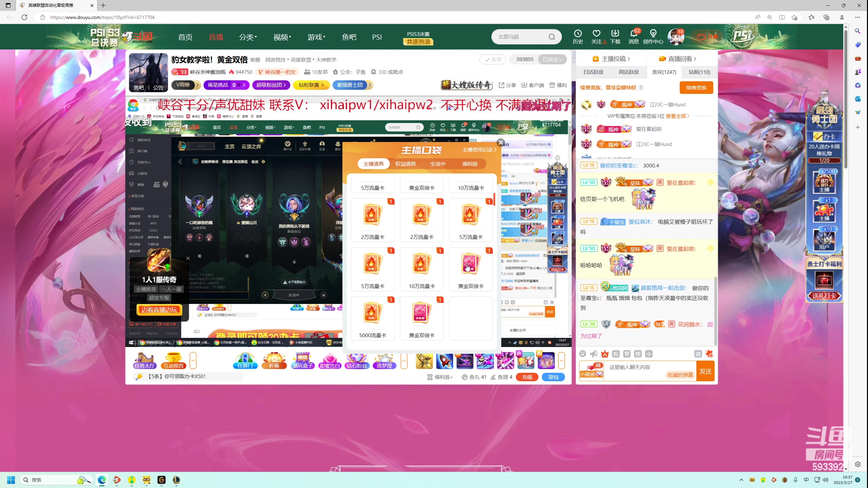Viewport: 868px width, 488px height.
Task: Expand the gift list arrow at far right
Action: click(x=561, y=360)
